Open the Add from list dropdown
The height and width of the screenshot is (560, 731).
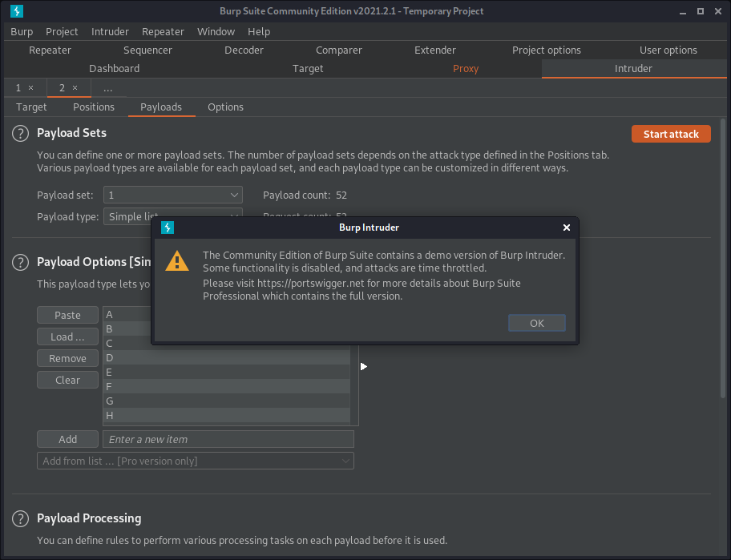point(196,461)
